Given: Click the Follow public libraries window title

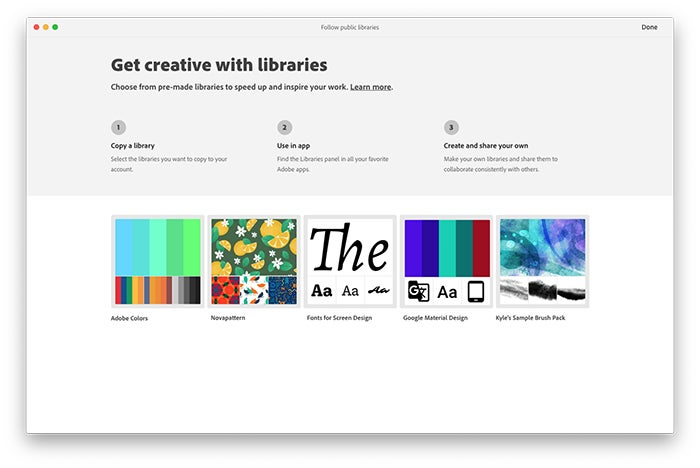Looking at the screenshot, I should (350, 27).
